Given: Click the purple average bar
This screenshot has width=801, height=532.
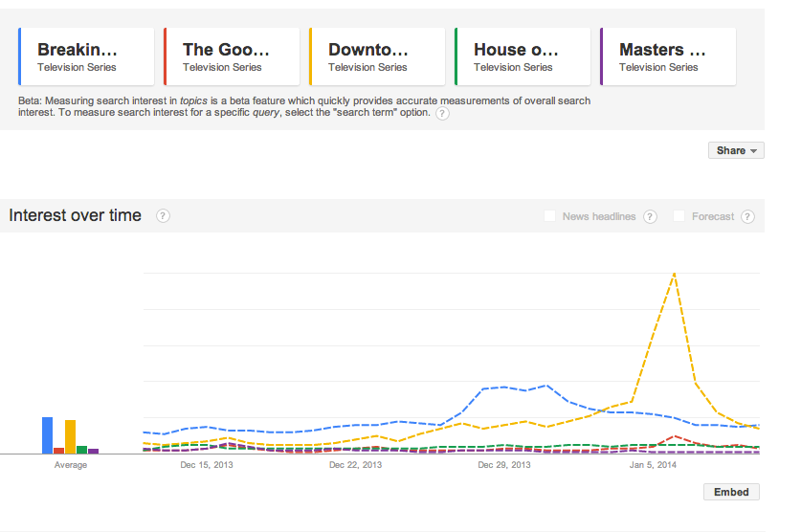Looking at the screenshot, I should click(x=93, y=452).
